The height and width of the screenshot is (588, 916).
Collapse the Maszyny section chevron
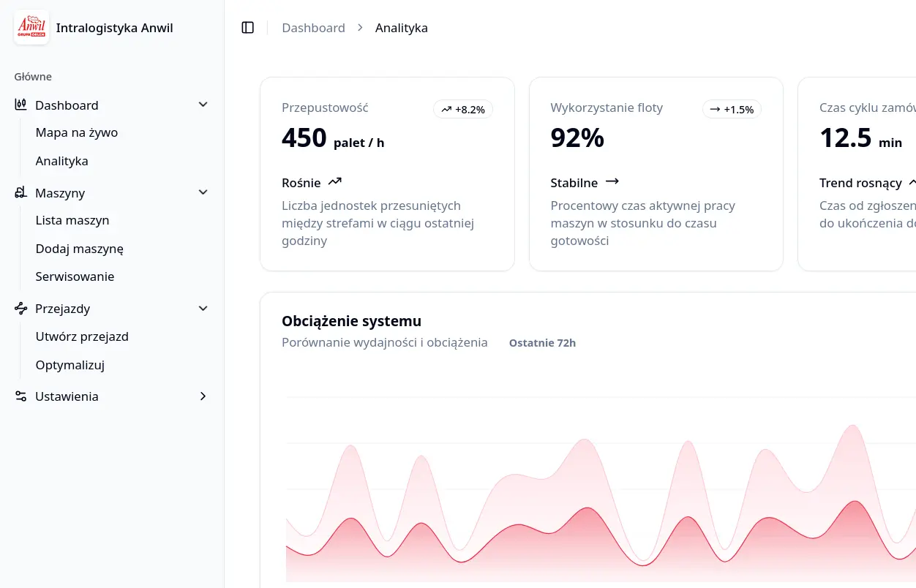point(203,192)
